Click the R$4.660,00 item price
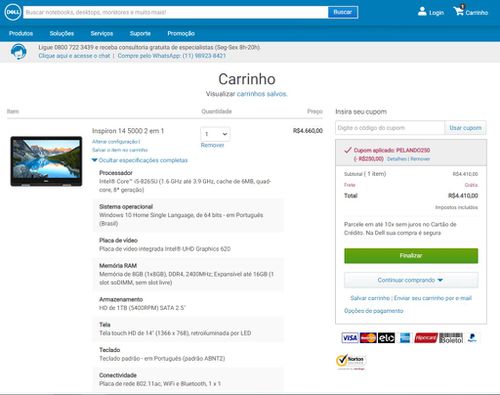The image size is (500, 395). [308, 131]
